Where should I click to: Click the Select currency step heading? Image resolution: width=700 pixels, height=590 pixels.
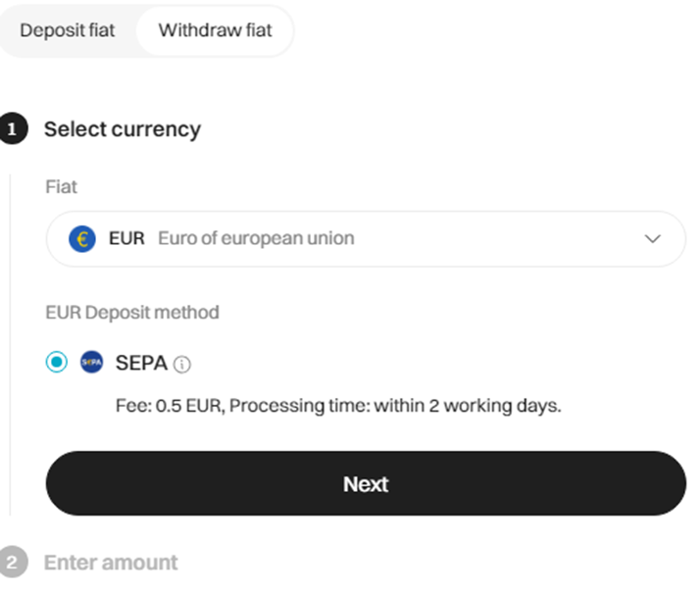123,130
